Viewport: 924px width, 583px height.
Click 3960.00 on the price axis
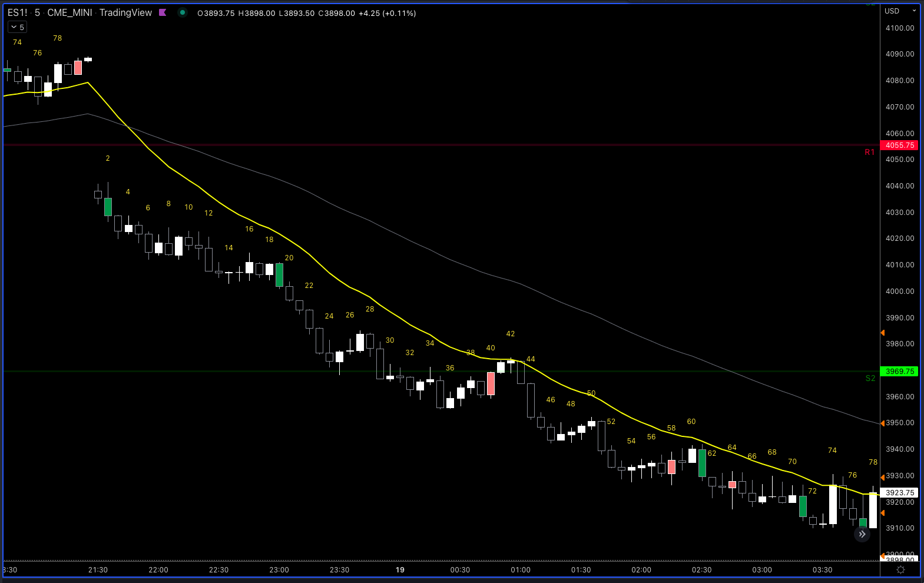pos(900,397)
